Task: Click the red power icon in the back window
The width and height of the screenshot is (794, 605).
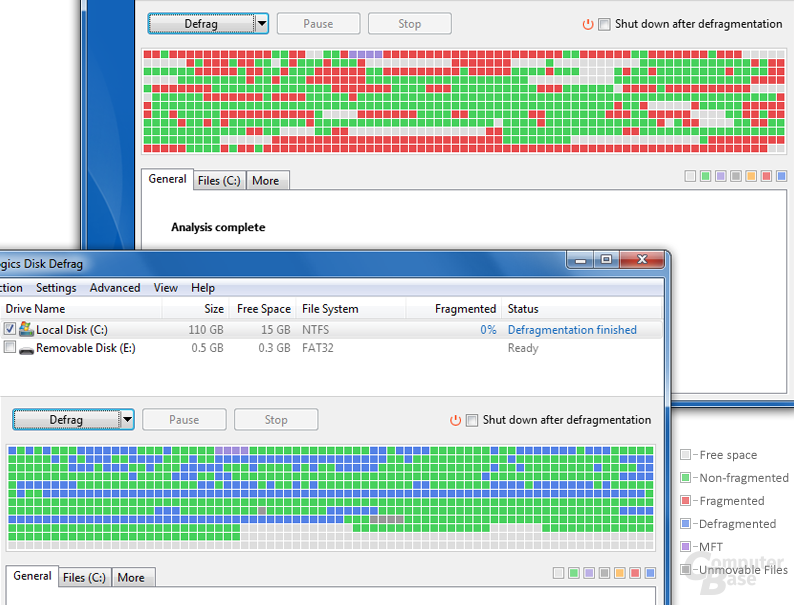Action: pos(587,24)
